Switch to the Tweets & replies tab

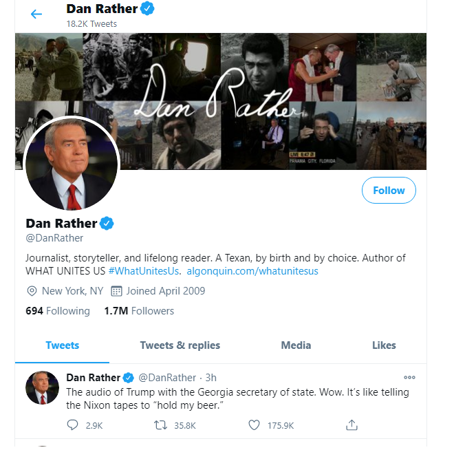pos(180,345)
